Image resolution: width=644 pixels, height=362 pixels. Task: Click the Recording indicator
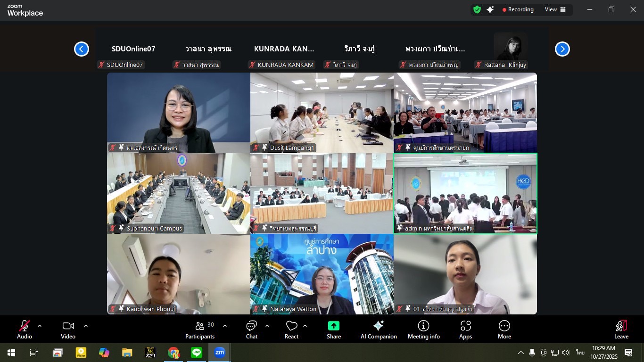coord(518,9)
